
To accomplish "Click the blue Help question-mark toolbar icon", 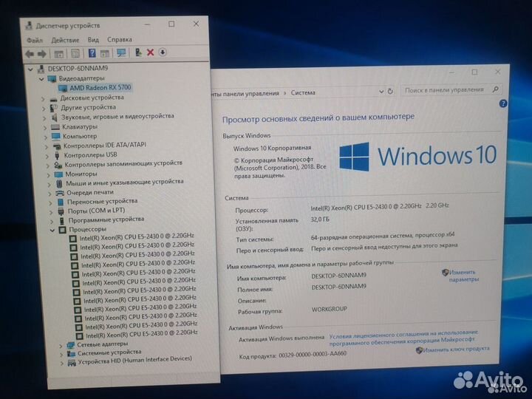I will click(92, 53).
